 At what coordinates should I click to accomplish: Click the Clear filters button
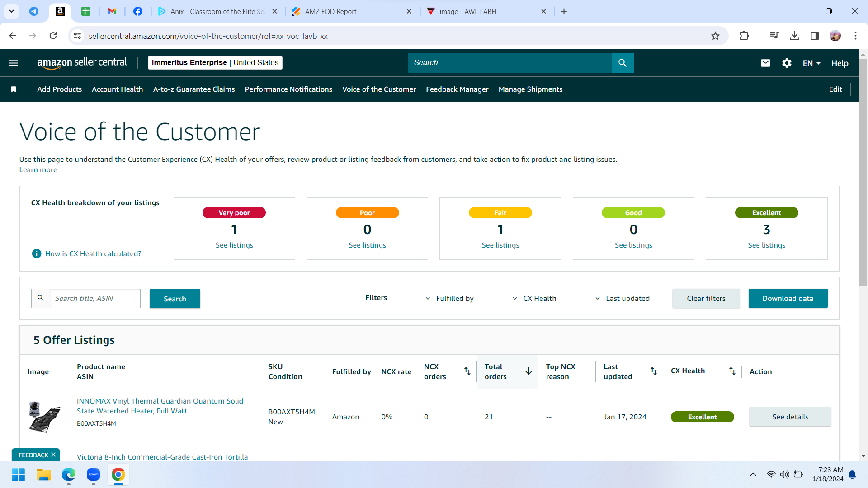[x=706, y=299]
